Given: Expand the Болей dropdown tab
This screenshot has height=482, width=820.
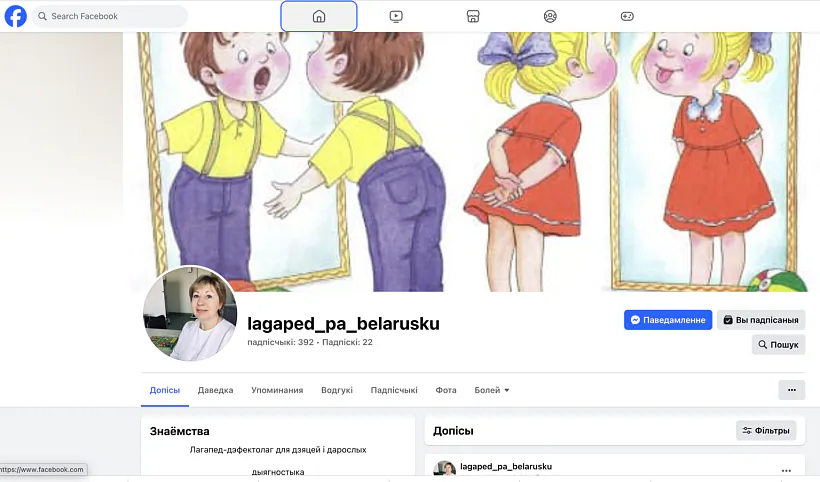Looking at the screenshot, I should pyautogui.click(x=492, y=390).
